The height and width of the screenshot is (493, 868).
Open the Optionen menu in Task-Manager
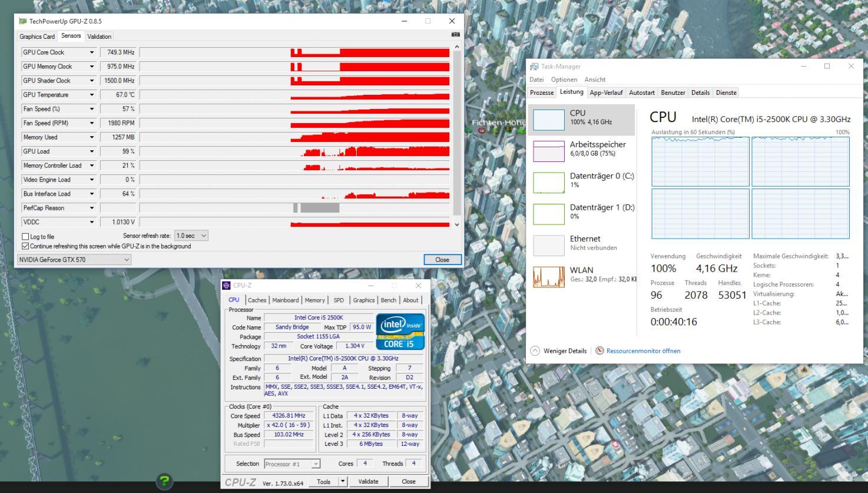(564, 80)
